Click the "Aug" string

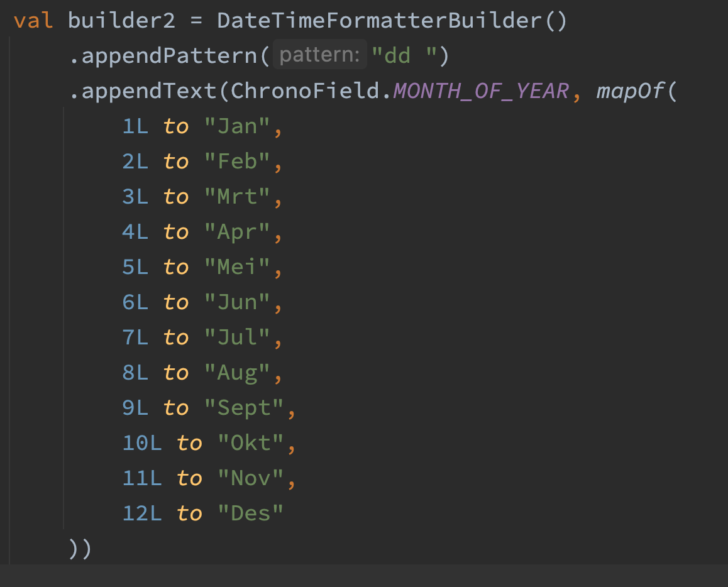coord(237,373)
